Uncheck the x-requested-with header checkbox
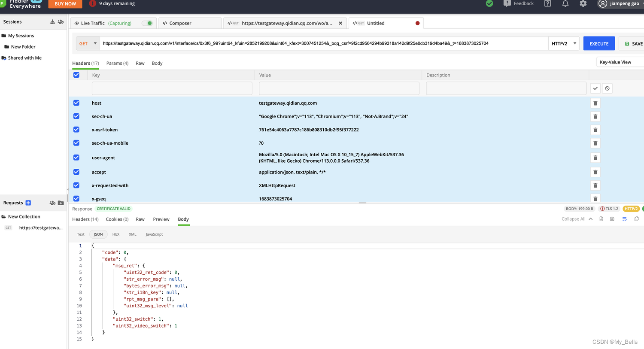The height and width of the screenshot is (349, 644). [76, 185]
